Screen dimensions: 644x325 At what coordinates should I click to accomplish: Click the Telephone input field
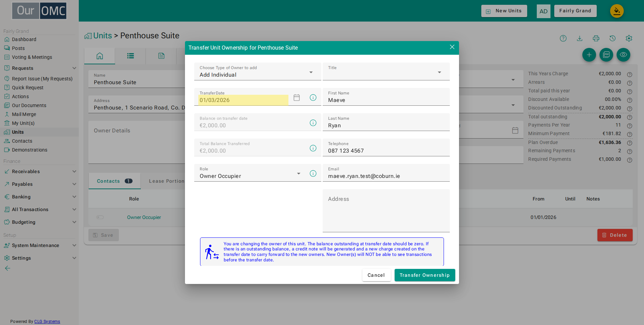(x=386, y=147)
